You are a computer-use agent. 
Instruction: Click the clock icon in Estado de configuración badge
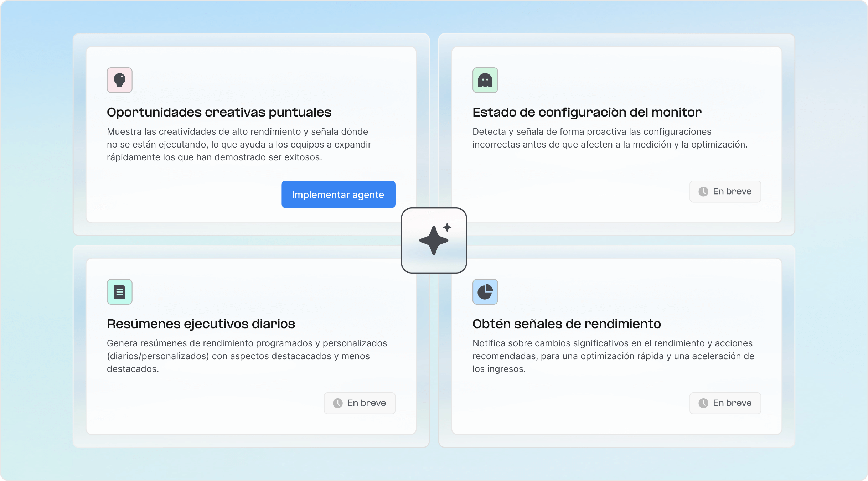(x=703, y=191)
